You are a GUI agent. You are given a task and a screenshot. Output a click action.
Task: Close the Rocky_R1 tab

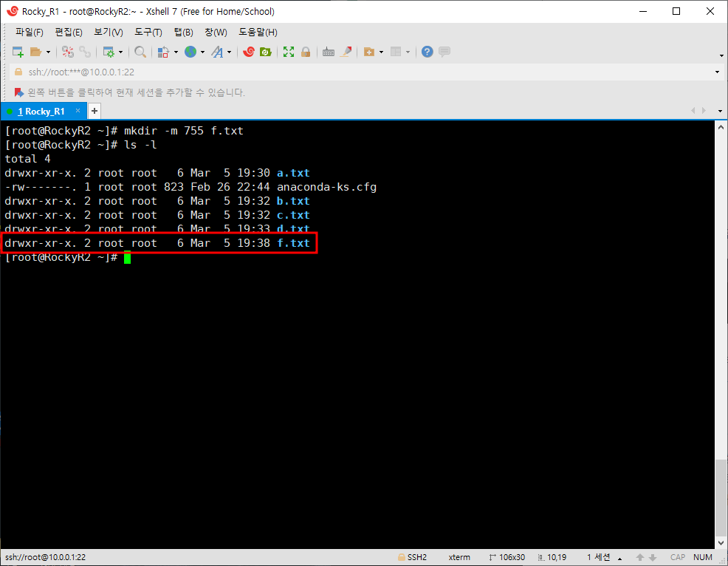coord(78,111)
